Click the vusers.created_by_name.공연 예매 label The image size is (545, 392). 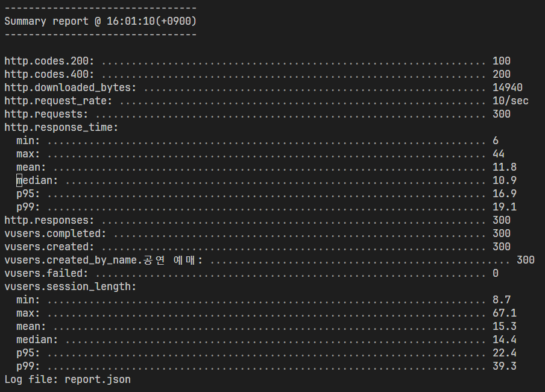103,260
